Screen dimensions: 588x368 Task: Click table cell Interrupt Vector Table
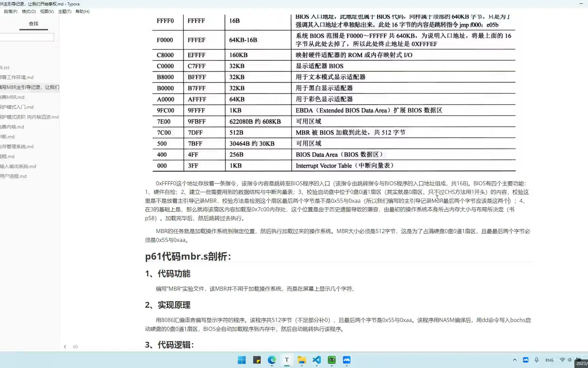click(345, 166)
